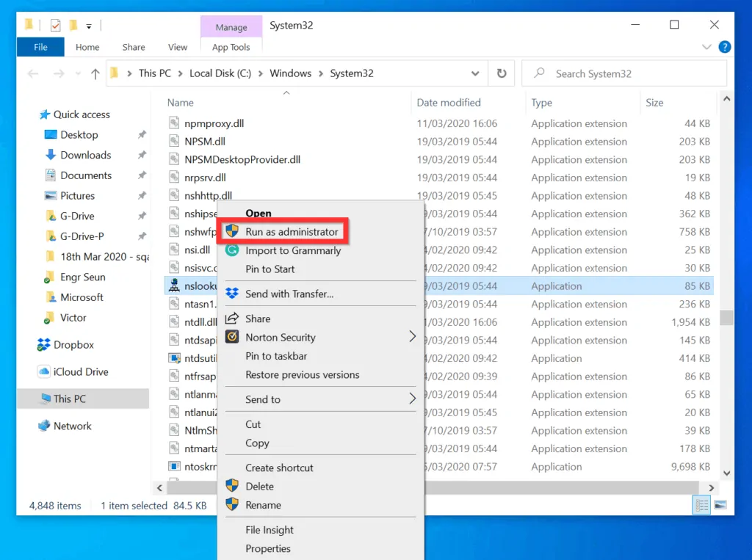Click the Norton Security checkmark icon

(232, 338)
